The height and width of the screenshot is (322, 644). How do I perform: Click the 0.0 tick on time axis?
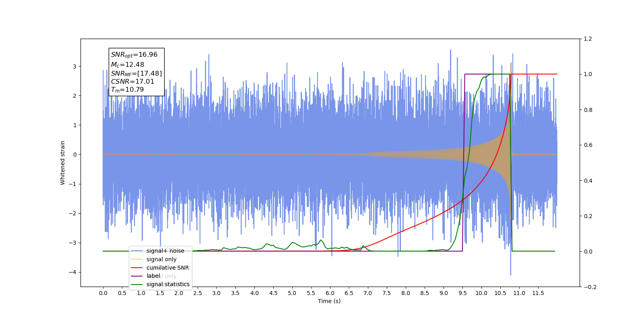103,293
